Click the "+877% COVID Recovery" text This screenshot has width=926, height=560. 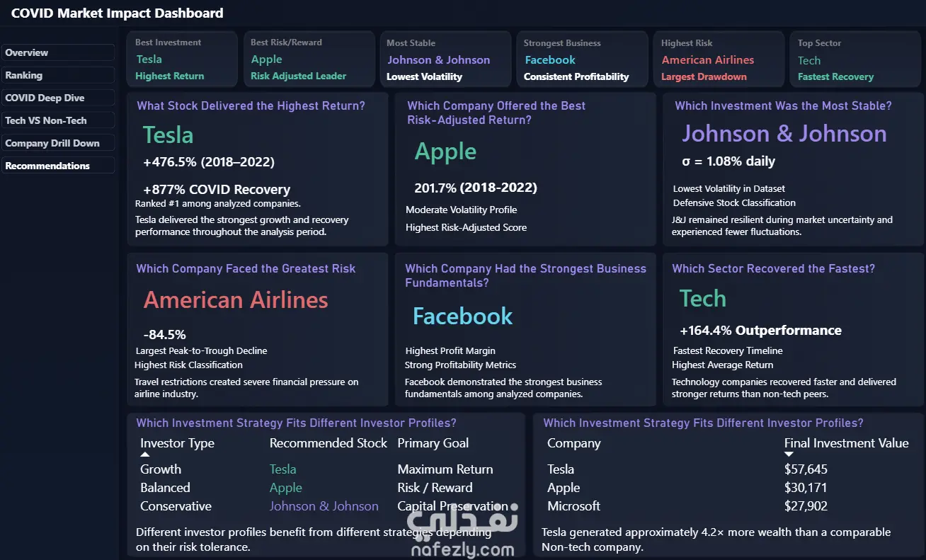pyautogui.click(x=217, y=190)
